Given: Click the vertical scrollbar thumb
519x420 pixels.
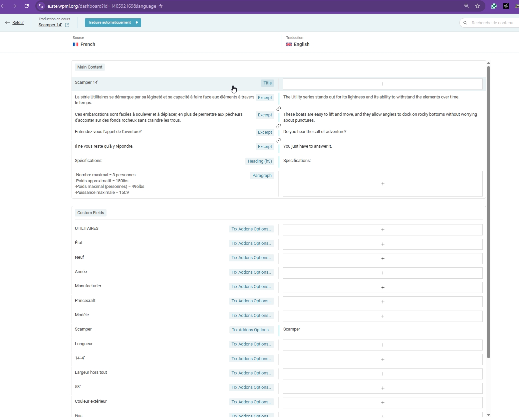Looking at the screenshot, I should click(488, 212).
